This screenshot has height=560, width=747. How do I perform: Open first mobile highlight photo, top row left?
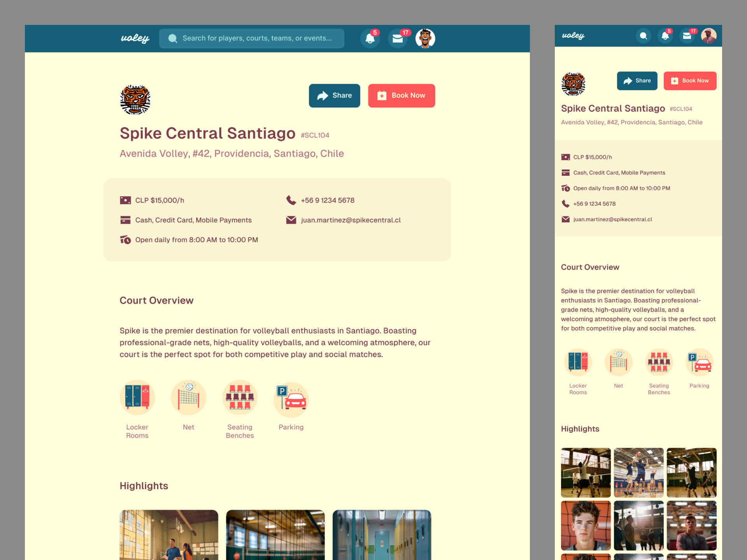point(586,472)
